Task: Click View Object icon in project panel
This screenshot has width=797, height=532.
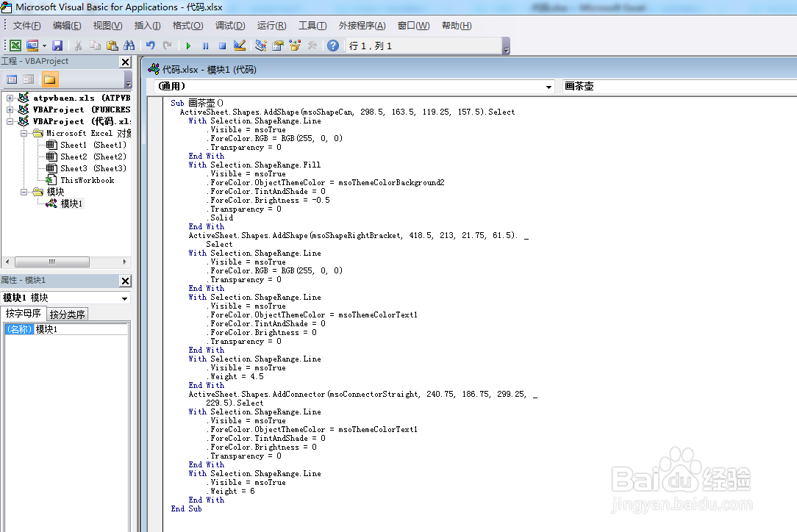Action: pos(29,79)
